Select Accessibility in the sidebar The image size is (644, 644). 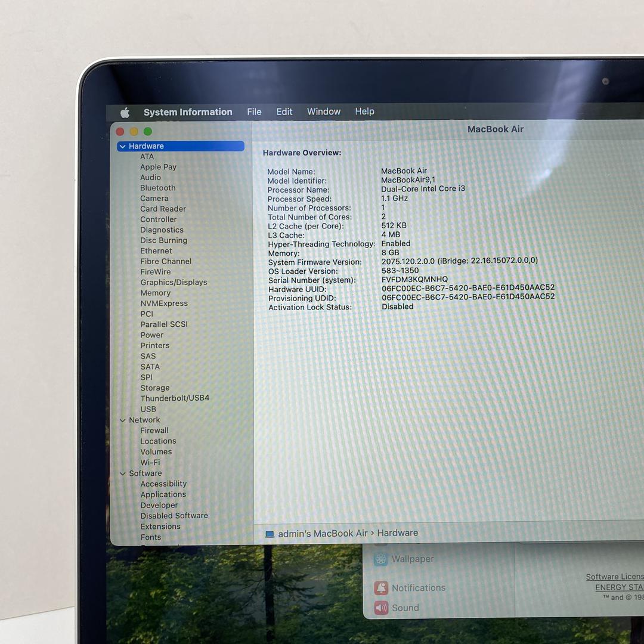(163, 484)
